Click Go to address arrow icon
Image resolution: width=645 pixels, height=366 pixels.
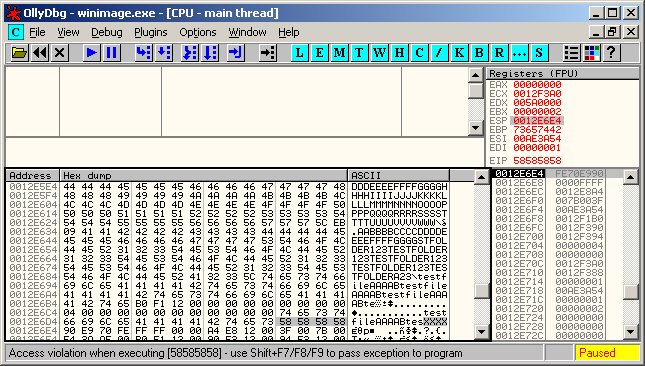point(268,53)
